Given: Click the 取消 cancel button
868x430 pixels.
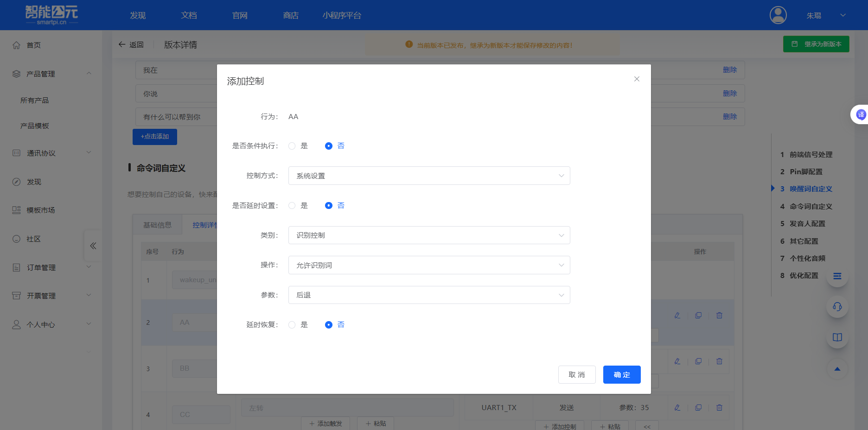Looking at the screenshot, I should 577,374.
